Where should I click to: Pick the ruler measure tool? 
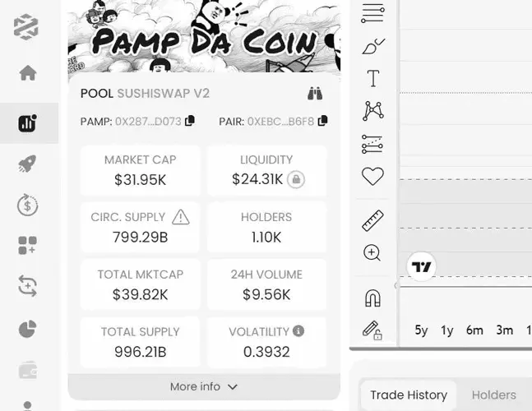click(372, 220)
